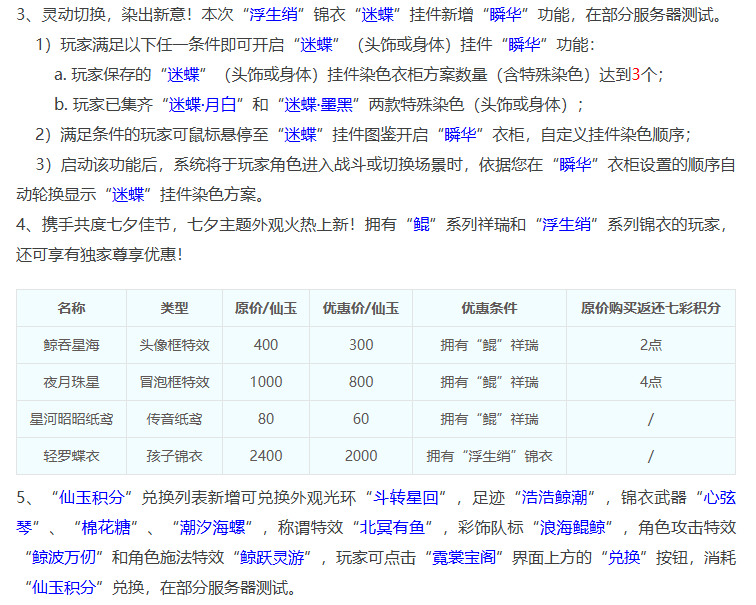Select the 4点 points cell
This screenshot has height=605, width=756.
(651, 382)
